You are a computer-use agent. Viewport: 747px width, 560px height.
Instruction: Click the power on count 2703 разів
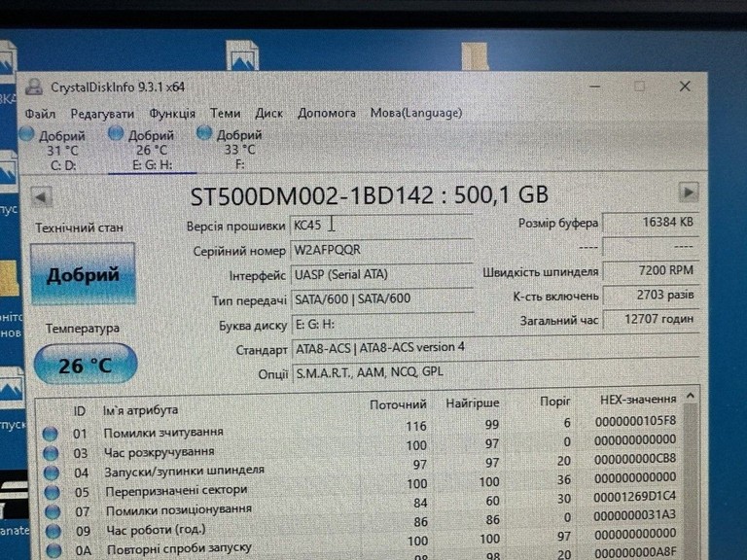(651, 295)
